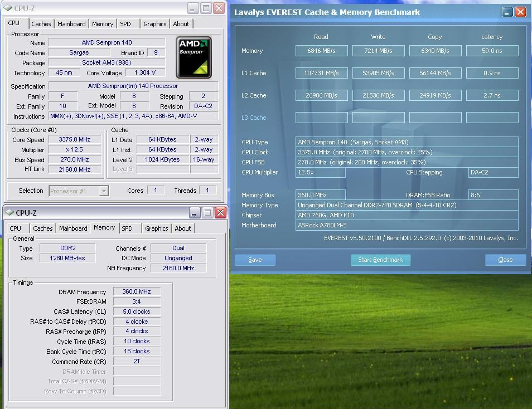Select Graphics tab in lower CPU-Z window
This screenshot has width=532, height=409.
coord(156,228)
